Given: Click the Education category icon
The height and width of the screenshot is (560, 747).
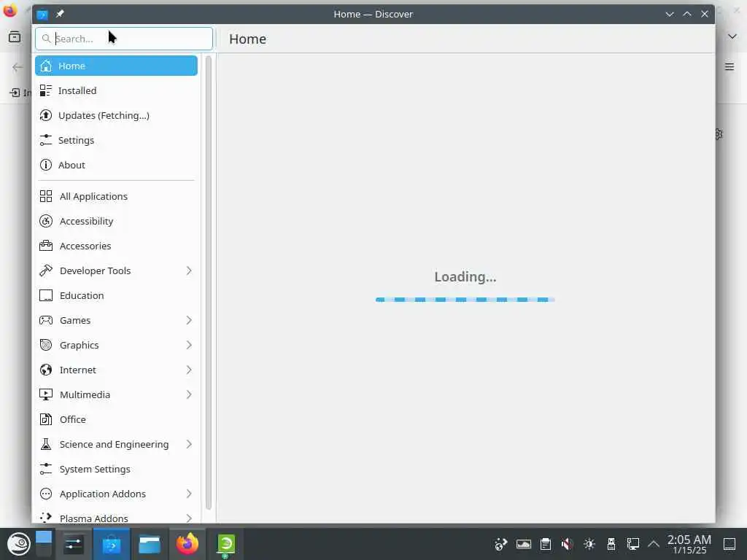Looking at the screenshot, I should tap(46, 295).
